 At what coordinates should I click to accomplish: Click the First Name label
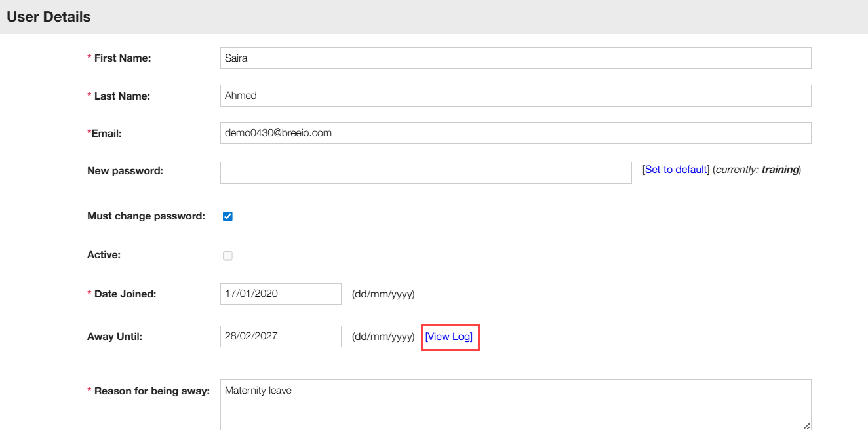point(122,58)
